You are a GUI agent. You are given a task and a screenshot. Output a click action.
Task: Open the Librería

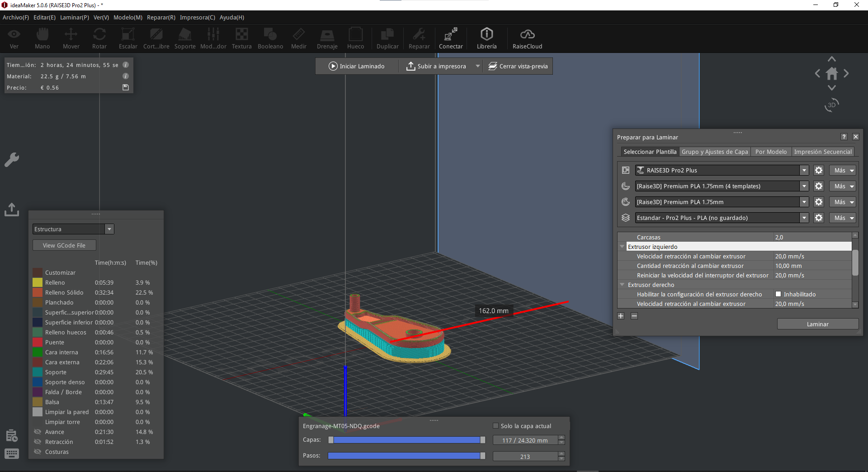point(487,38)
